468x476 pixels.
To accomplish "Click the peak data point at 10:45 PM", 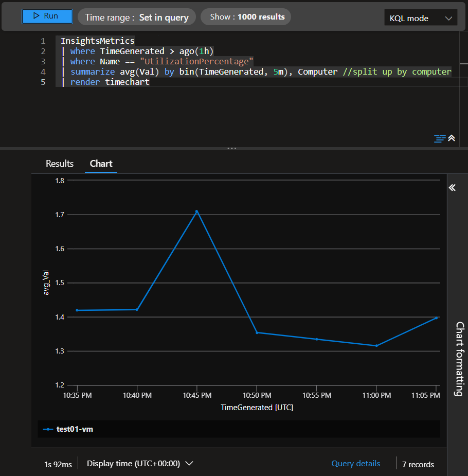I will point(196,211).
